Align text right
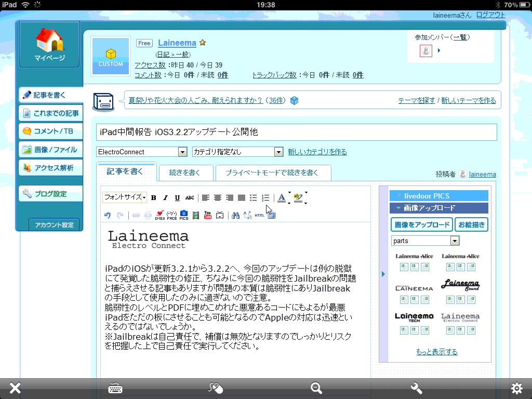 pyautogui.click(x=230, y=197)
